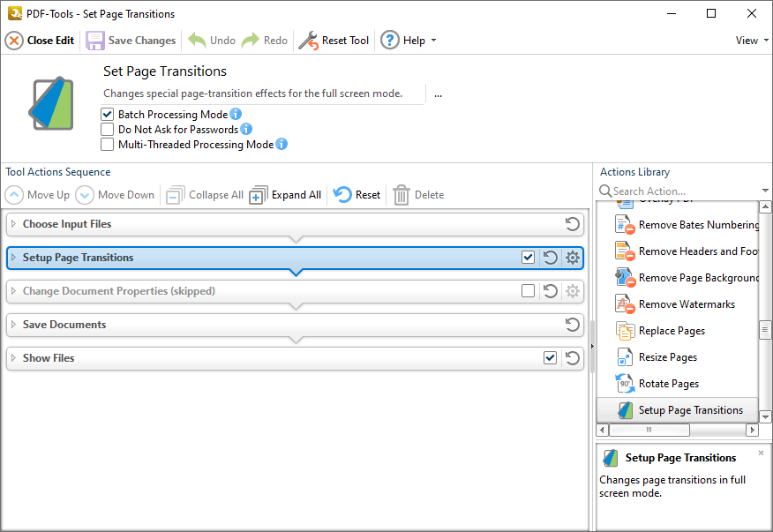Expand the Show Files step

tap(14, 358)
